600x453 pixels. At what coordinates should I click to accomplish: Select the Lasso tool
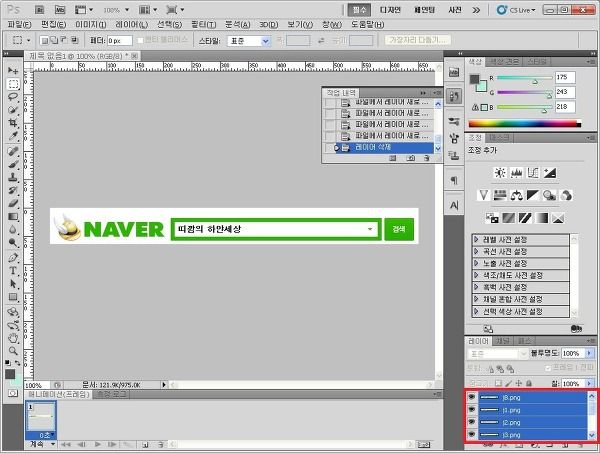coord(13,97)
